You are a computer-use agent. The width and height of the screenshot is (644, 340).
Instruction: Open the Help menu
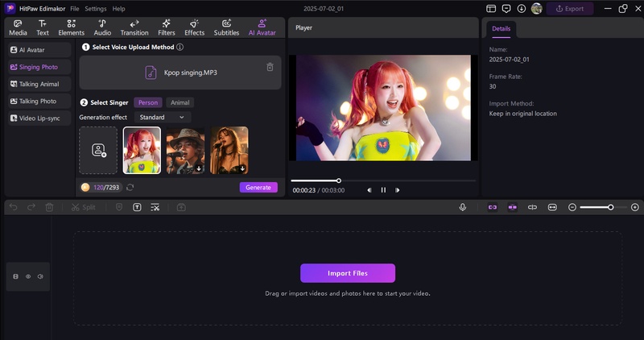(118, 9)
